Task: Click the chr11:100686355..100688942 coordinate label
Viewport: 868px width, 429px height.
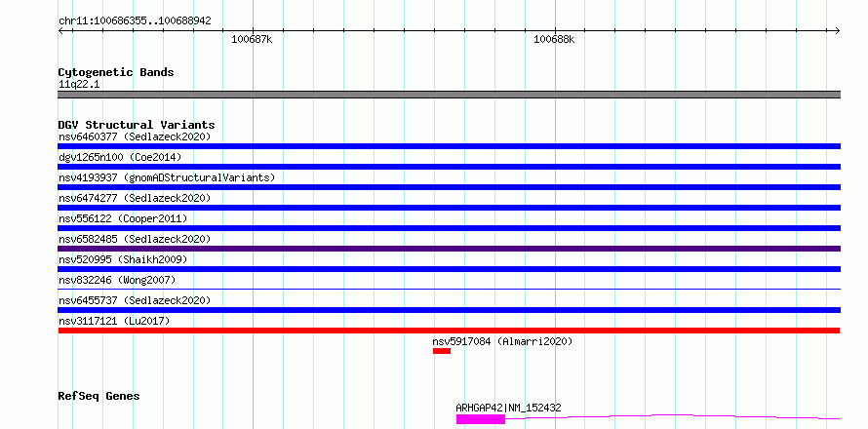Action: pyautogui.click(x=135, y=21)
